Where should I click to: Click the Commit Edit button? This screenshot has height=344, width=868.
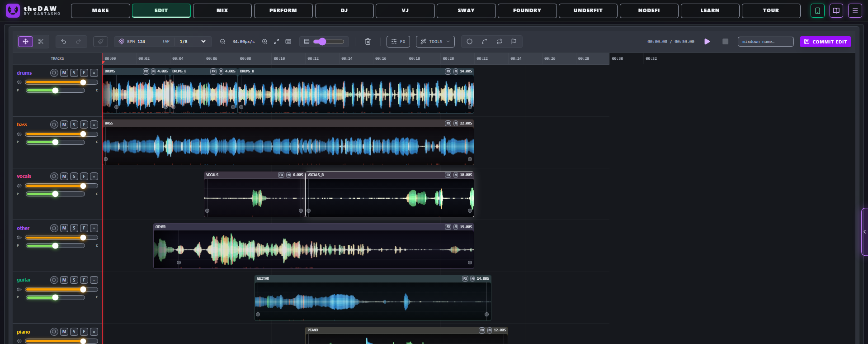(826, 42)
